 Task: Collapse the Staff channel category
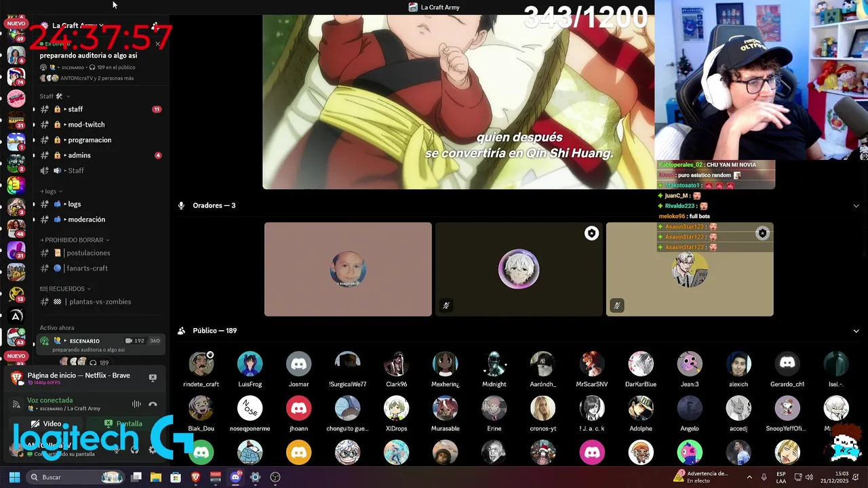[x=55, y=96]
